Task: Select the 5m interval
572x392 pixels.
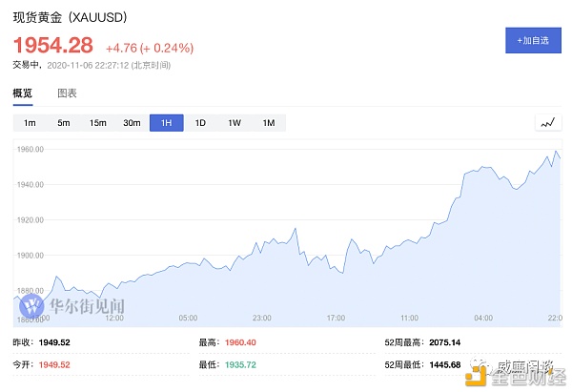Action: 64,123
